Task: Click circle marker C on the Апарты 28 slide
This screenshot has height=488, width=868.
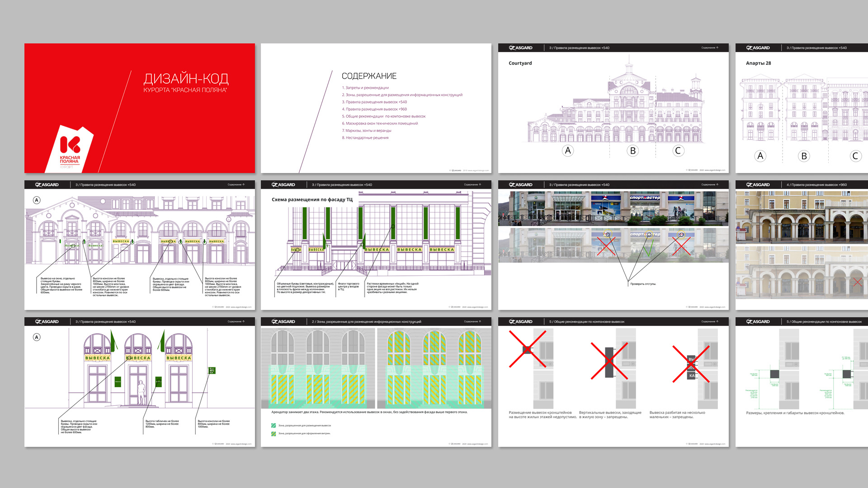Action: coord(855,156)
